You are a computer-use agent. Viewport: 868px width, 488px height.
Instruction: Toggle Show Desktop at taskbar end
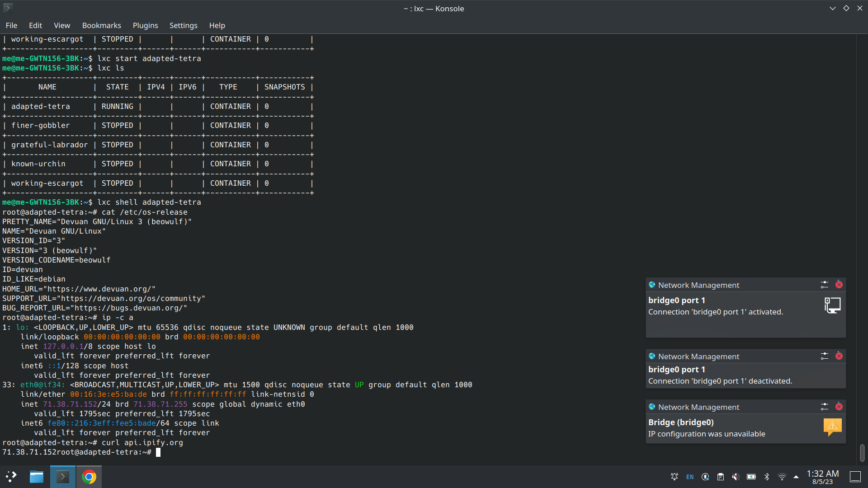(x=855, y=477)
